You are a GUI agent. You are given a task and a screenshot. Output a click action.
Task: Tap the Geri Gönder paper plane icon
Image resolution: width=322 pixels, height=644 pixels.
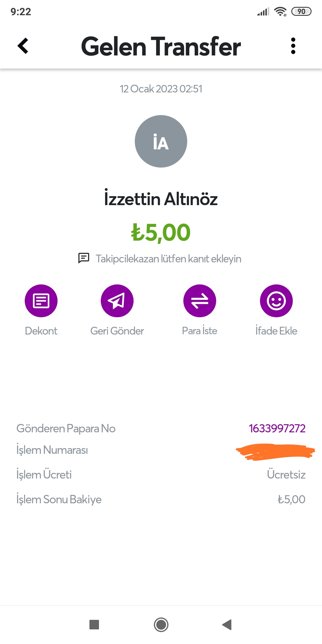117,301
